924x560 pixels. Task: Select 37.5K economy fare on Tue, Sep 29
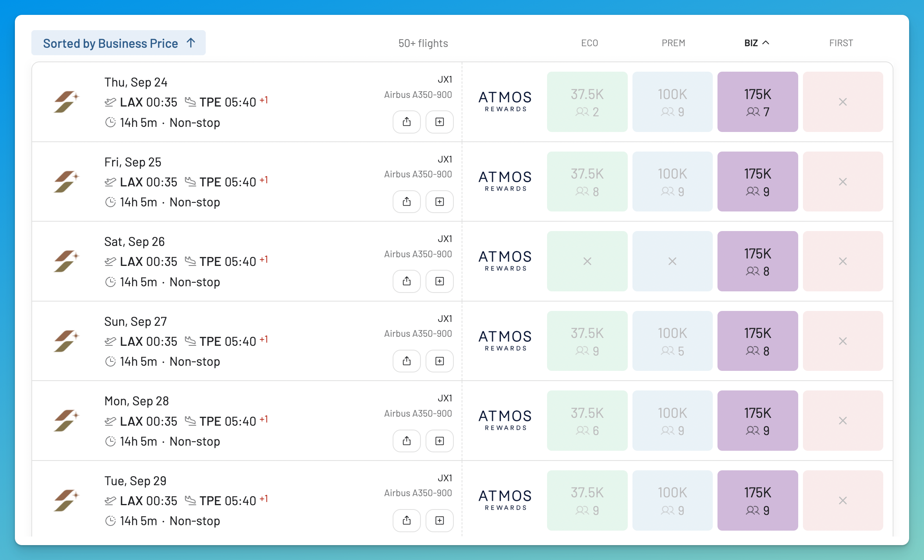(x=587, y=500)
